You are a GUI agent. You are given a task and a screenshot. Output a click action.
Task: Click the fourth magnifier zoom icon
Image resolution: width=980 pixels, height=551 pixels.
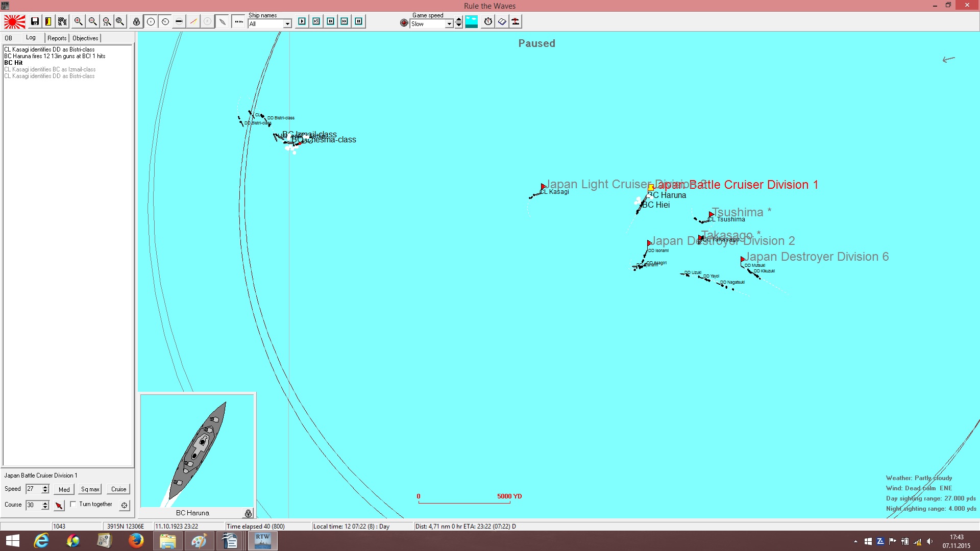click(x=120, y=21)
